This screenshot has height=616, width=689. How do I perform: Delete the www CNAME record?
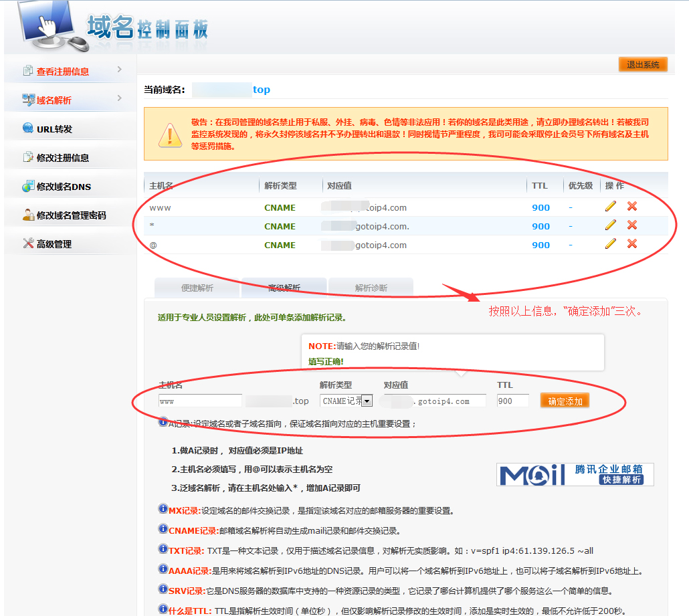632,207
